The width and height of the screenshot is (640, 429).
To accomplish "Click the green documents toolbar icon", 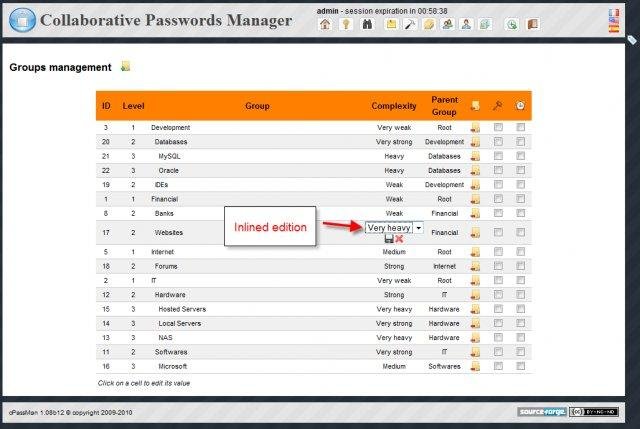I will tap(485, 24).
